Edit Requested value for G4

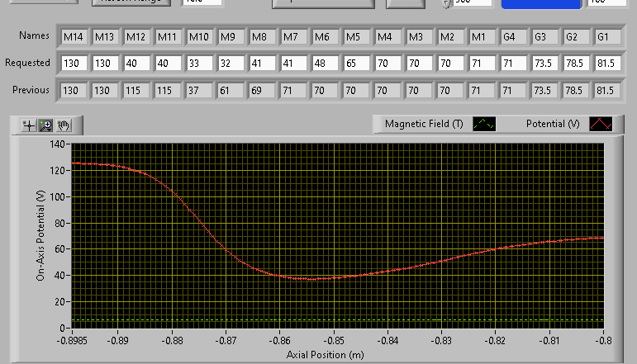click(x=514, y=64)
